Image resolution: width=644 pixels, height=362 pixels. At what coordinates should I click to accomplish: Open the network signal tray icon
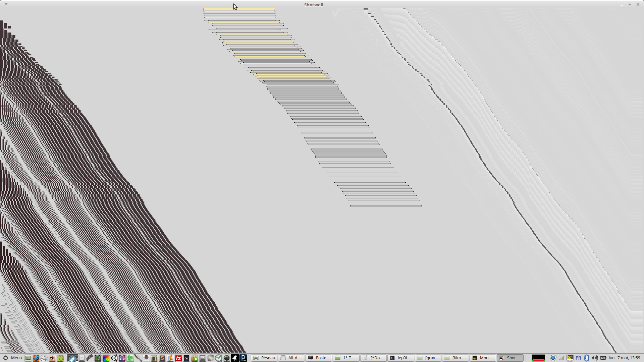click(561, 358)
